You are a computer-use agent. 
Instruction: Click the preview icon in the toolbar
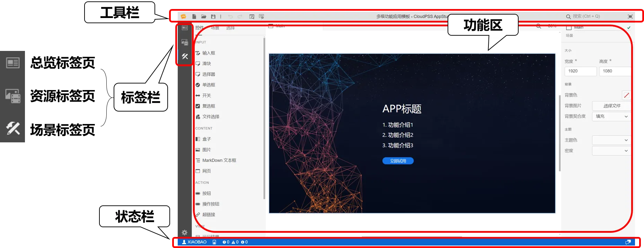pyautogui.click(x=252, y=16)
